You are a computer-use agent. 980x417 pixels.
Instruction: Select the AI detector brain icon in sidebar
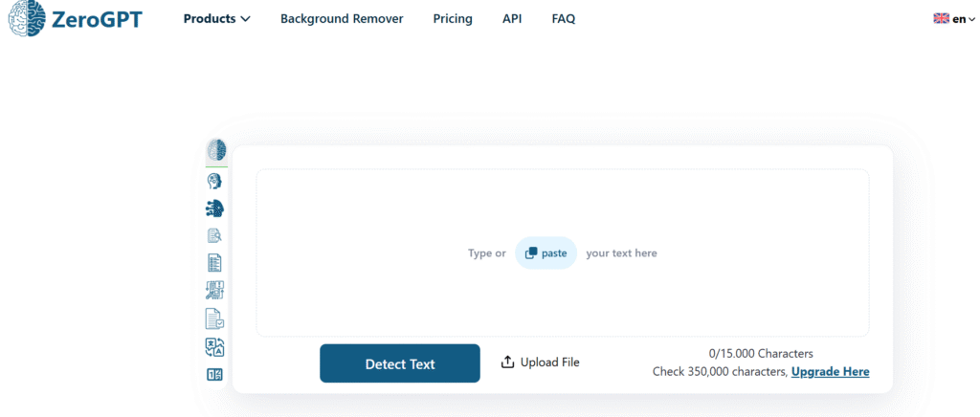coord(217,150)
